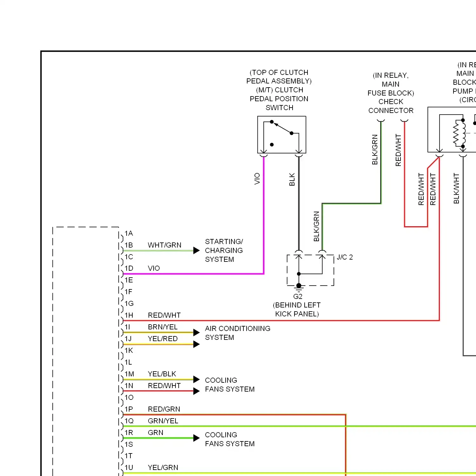476x476 pixels.
Task: Click the 'GRN/YEL' wire label
Action: (163, 421)
